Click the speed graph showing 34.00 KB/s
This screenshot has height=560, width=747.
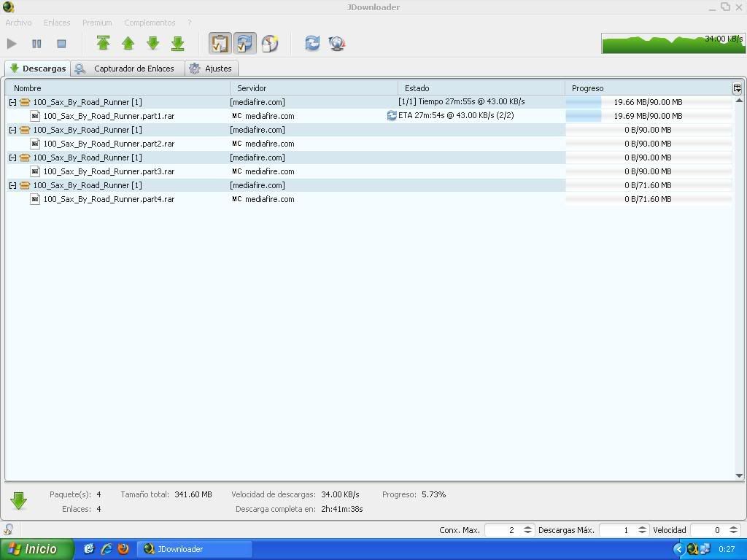(x=673, y=43)
